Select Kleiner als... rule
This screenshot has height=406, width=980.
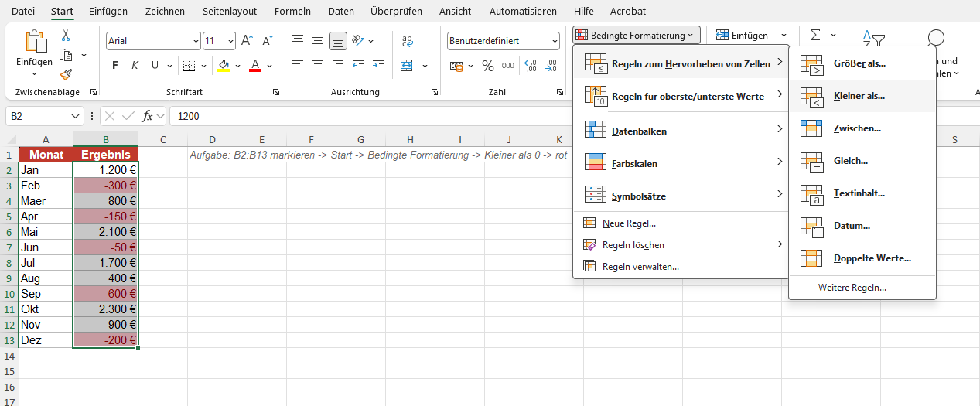coord(862,96)
